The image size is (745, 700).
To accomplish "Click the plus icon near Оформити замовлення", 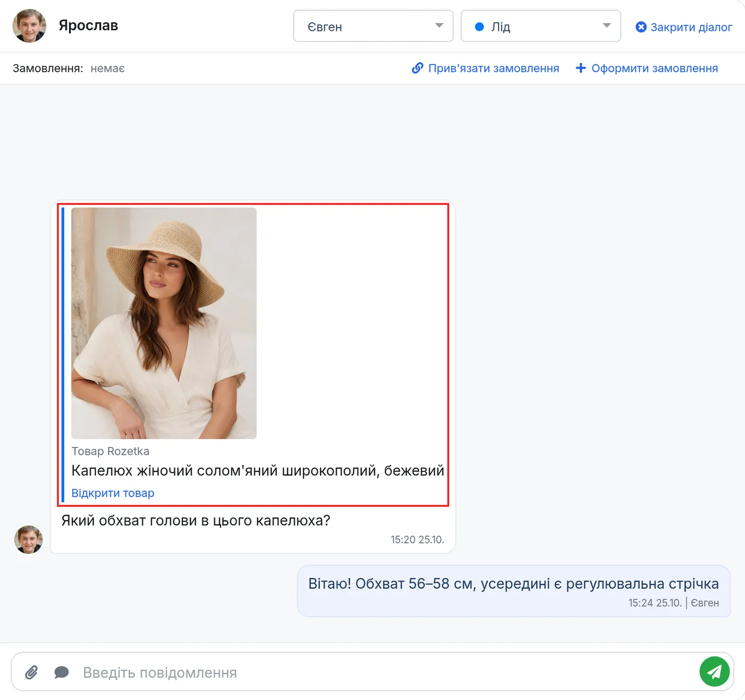I will click(581, 68).
